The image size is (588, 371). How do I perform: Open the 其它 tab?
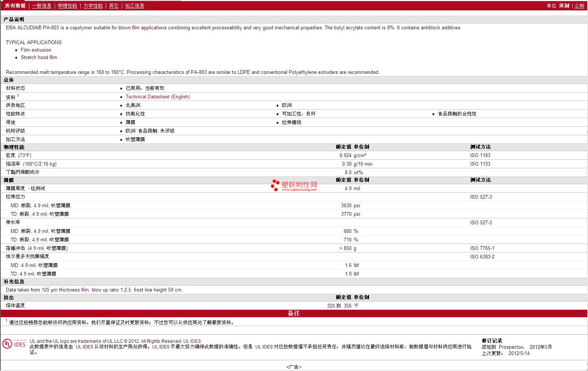pos(114,6)
